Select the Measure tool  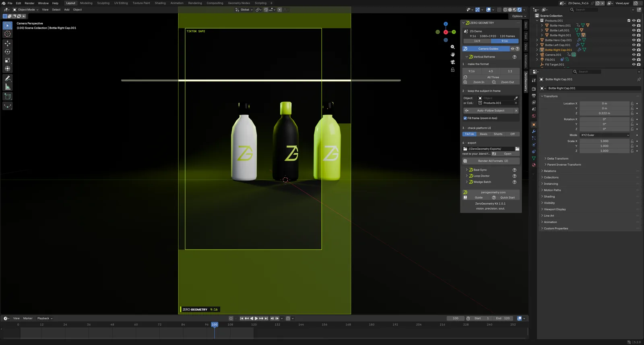coord(7,87)
